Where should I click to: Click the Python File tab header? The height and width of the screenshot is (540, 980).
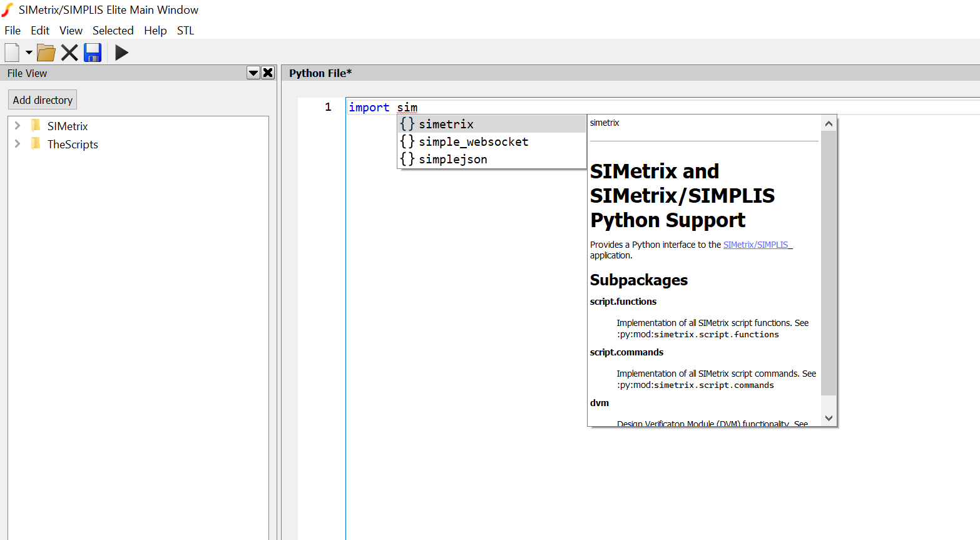point(320,73)
